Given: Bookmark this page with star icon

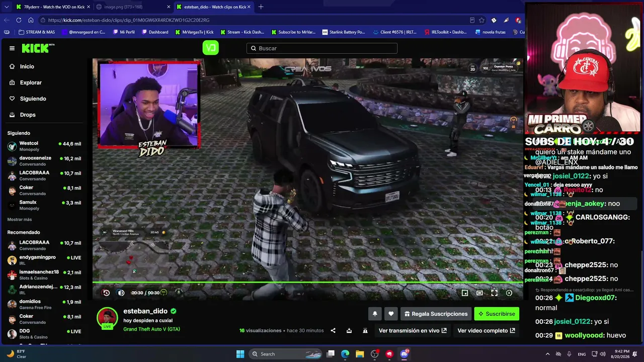Looking at the screenshot, I should pyautogui.click(x=481, y=20).
